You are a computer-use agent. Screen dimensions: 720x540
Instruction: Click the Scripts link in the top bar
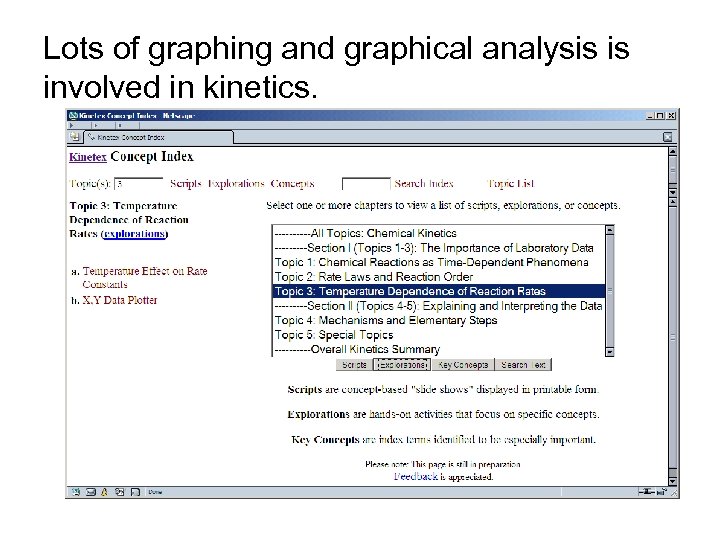[x=186, y=184]
